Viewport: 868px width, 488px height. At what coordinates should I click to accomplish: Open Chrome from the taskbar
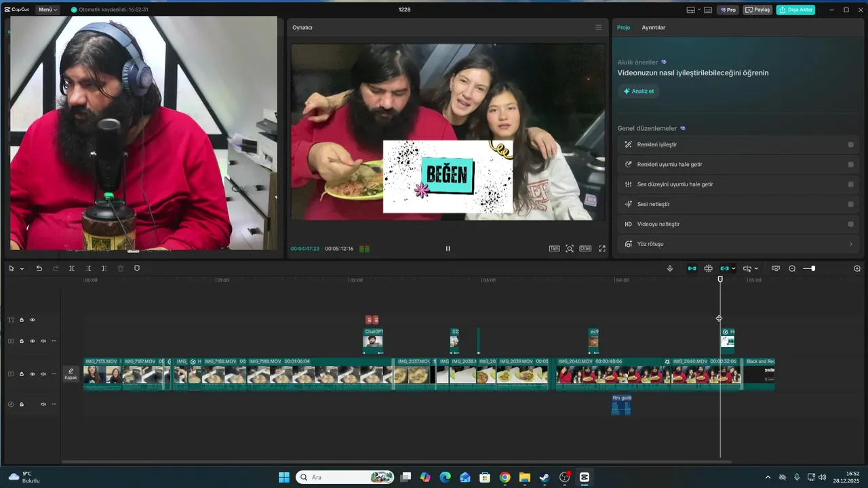point(505,477)
